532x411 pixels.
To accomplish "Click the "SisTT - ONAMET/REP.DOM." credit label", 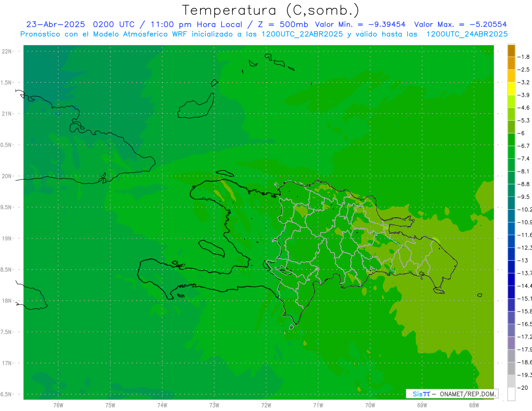I will (452, 394).
